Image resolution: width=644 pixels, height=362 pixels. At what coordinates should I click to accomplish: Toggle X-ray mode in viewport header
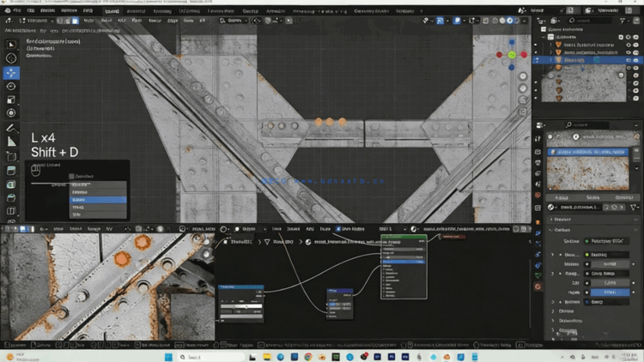click(485, 21)
